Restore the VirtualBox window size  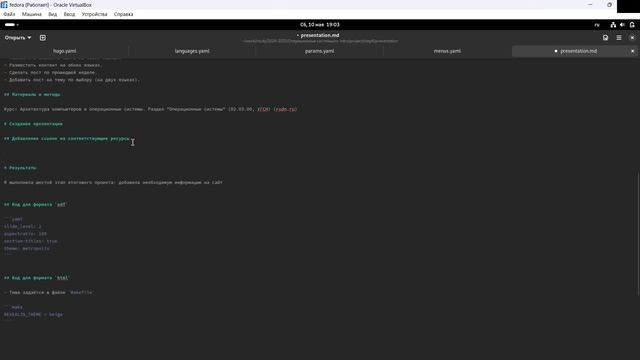click(x=609, y=4)
